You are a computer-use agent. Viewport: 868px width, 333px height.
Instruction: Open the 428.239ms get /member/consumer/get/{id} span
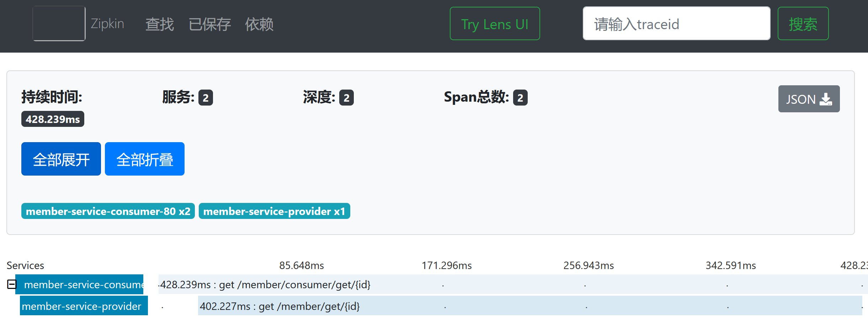pos(513,284)
